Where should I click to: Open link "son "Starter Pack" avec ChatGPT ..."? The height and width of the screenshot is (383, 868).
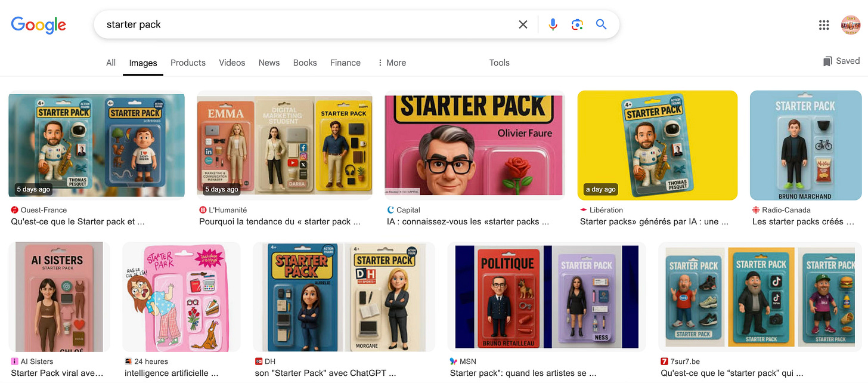tap(325, 373)
